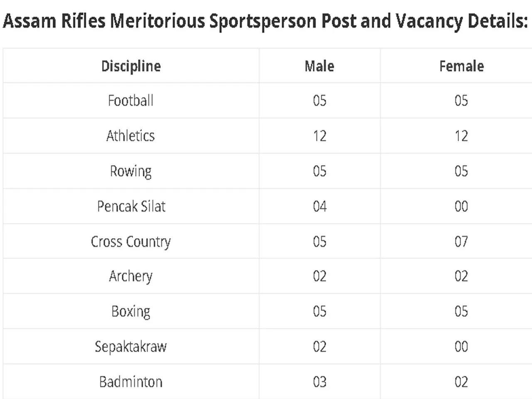Image resolution: width=532 pixels, height=399 pixels.
Task: Select the Archery discipline cell
Action: tap(131, 276)
